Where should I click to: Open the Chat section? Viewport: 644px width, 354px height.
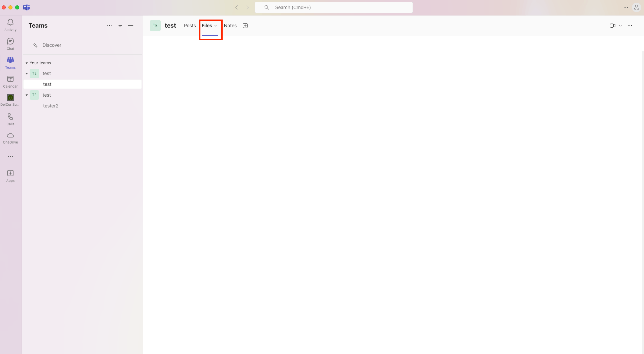10,44
